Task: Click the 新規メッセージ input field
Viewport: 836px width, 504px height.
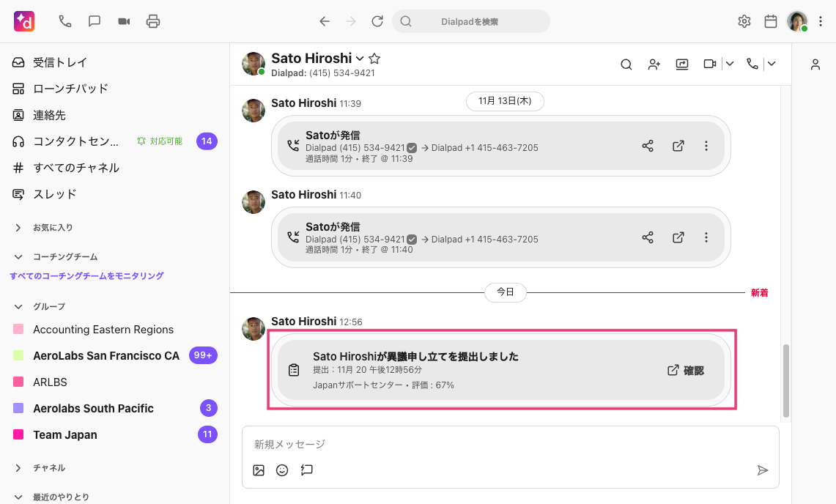Action: [x=510, y=444]
